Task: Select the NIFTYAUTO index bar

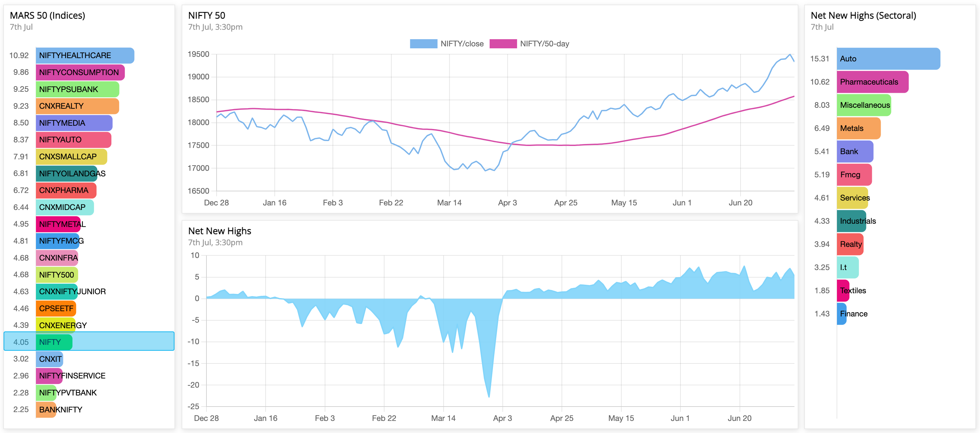Action: [73, 139]
